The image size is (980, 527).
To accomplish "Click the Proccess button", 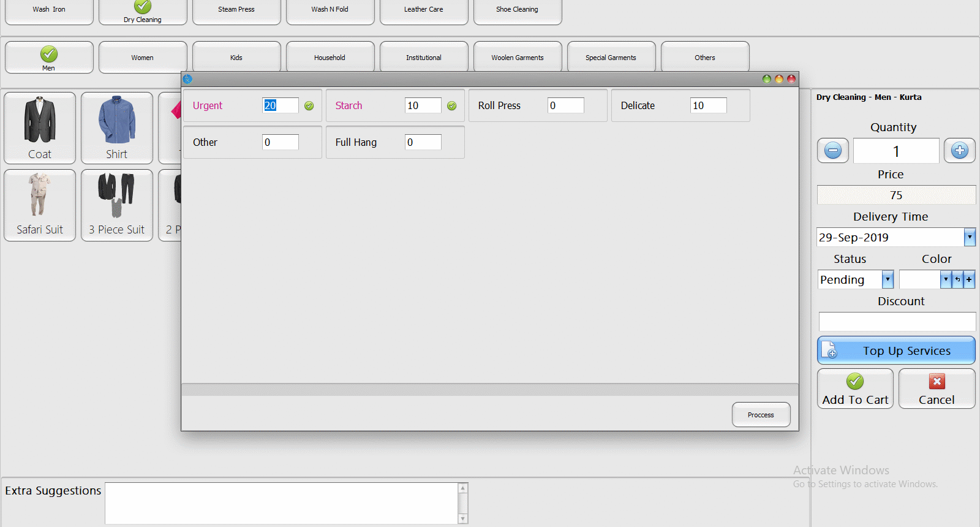I will [x=761, y=415].
